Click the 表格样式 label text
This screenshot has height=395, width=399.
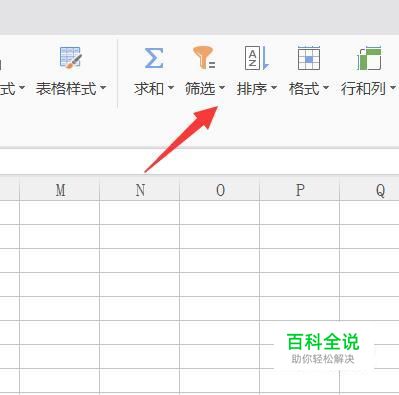66,89
